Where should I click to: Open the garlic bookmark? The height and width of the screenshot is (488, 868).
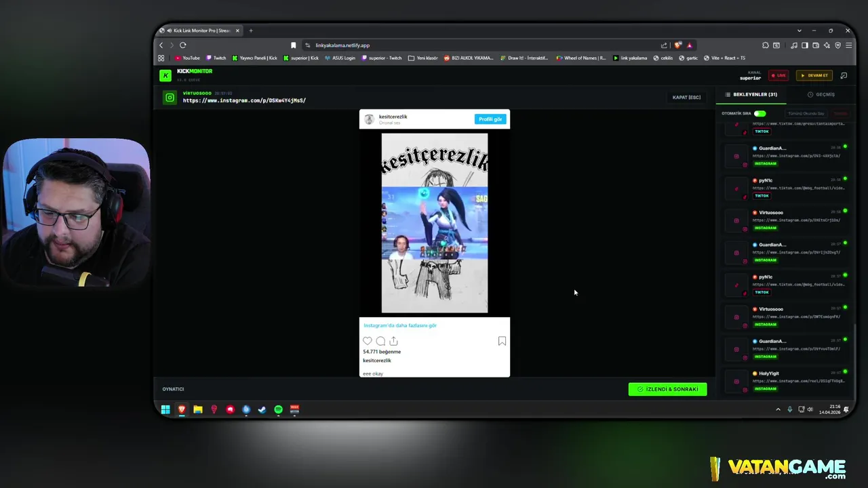688,58
